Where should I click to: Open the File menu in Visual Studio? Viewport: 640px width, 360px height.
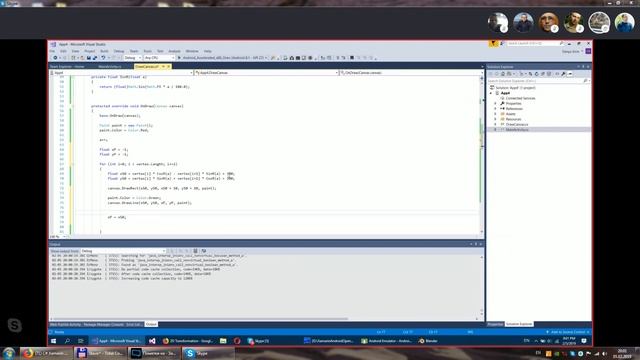tap(52, 51)
